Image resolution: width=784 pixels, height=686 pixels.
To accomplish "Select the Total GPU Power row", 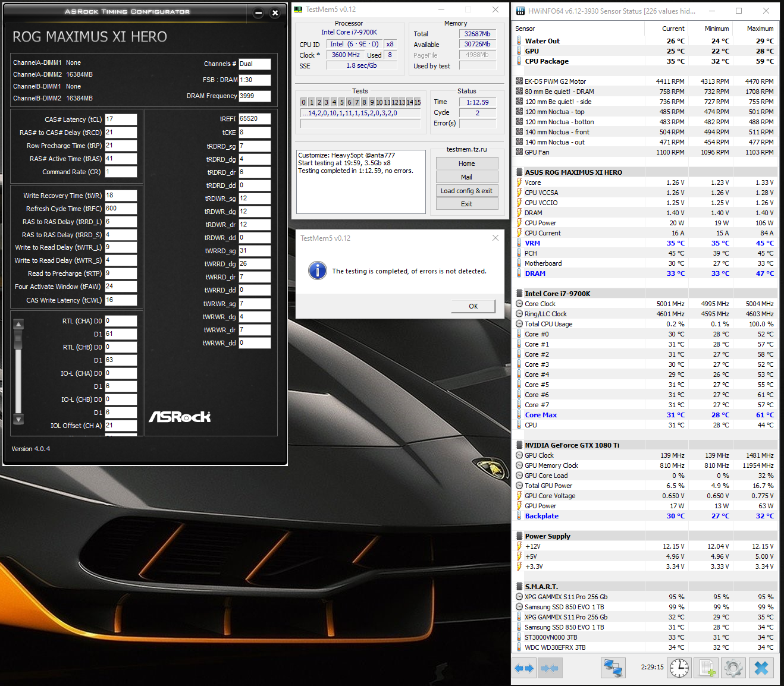I will 644,486.
